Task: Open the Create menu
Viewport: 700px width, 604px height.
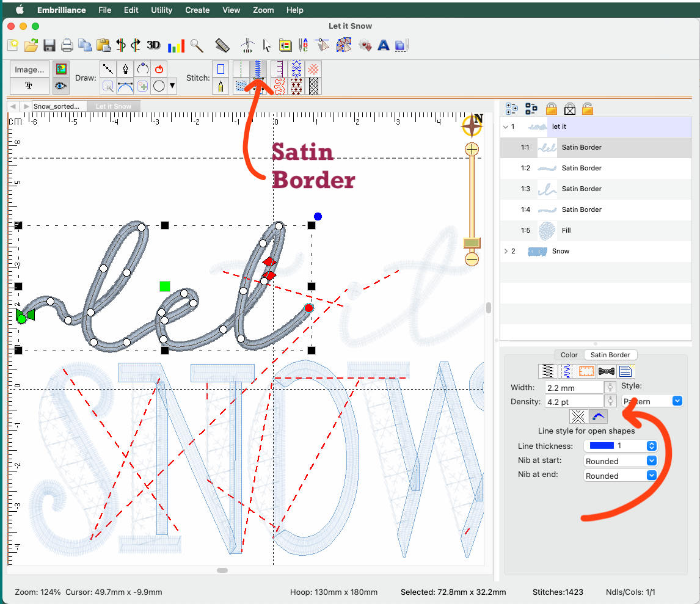Action: click(197, 10)
